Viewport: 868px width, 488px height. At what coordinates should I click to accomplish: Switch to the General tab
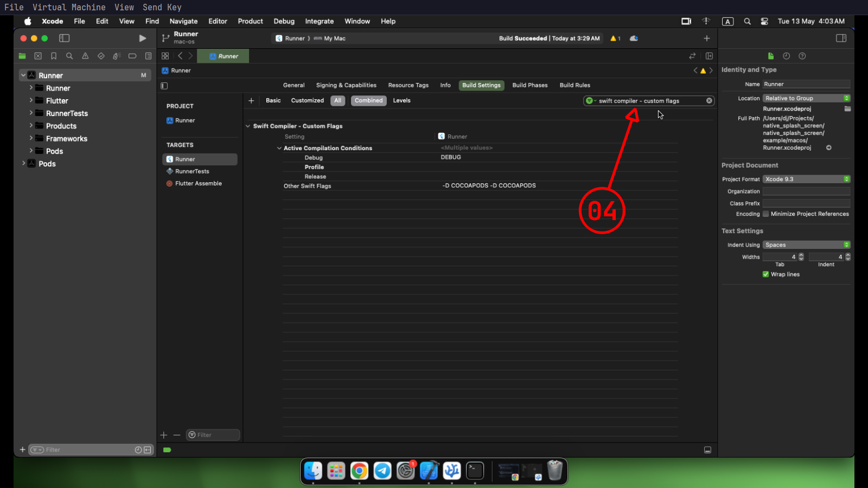pos(293,85)
